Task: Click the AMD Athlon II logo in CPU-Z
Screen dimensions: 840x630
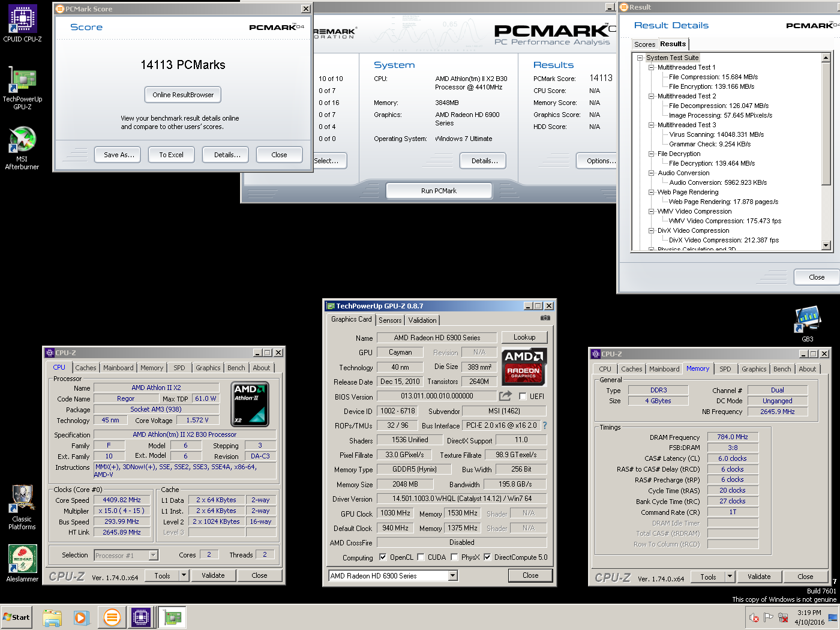Action: (x=250, y=404)
